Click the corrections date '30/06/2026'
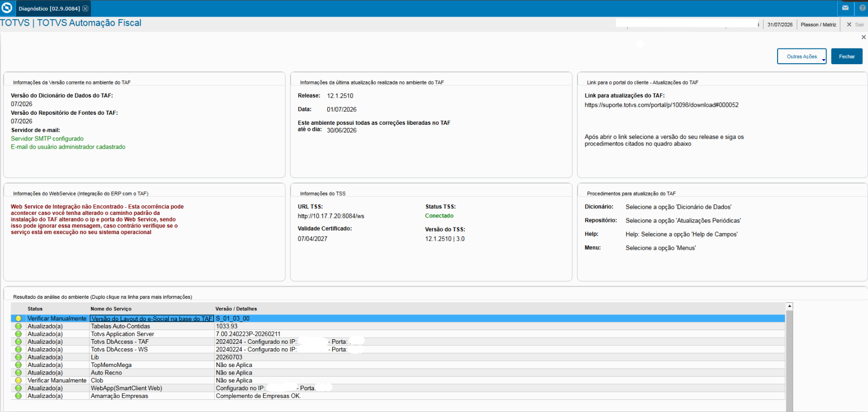The image size is (868, 412). 342,130
